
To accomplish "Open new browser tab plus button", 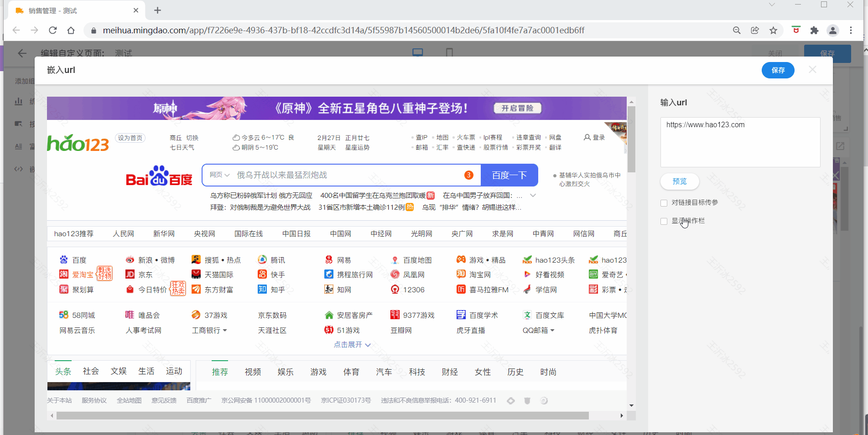I will [158, 10].
